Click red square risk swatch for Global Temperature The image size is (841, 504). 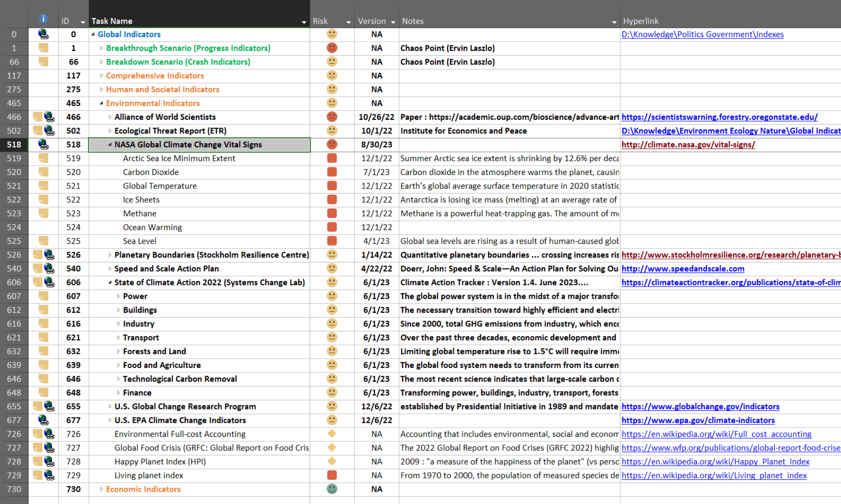pos(332,186)
